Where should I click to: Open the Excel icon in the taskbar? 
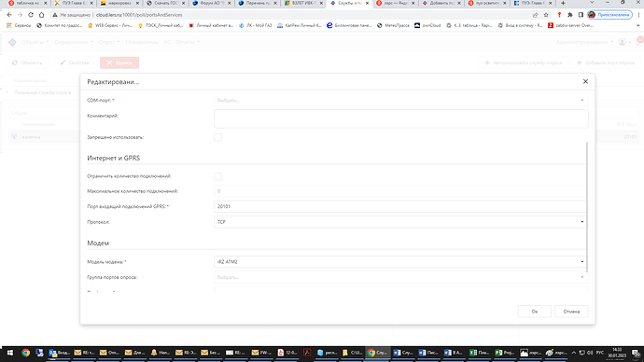pos(479,353)
